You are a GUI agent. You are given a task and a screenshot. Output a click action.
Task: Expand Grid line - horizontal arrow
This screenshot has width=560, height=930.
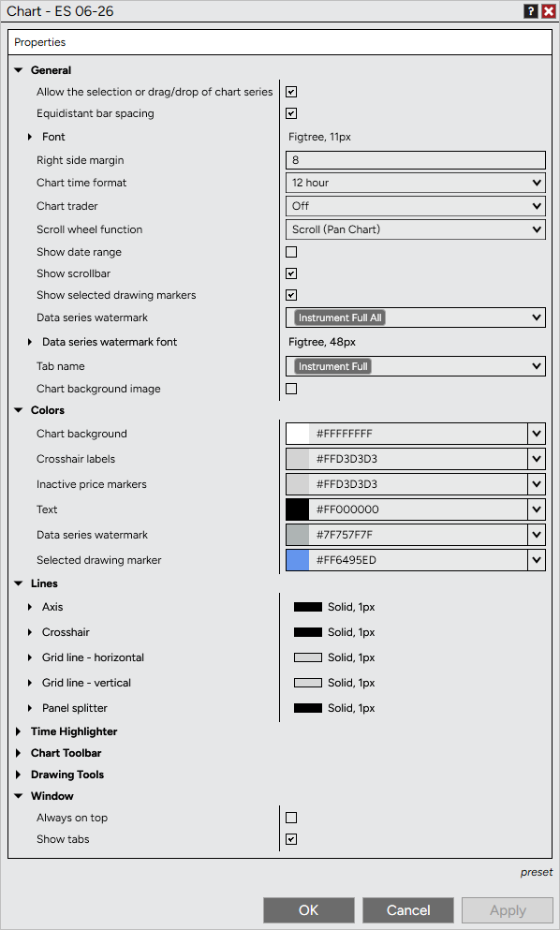click(30, 657)
